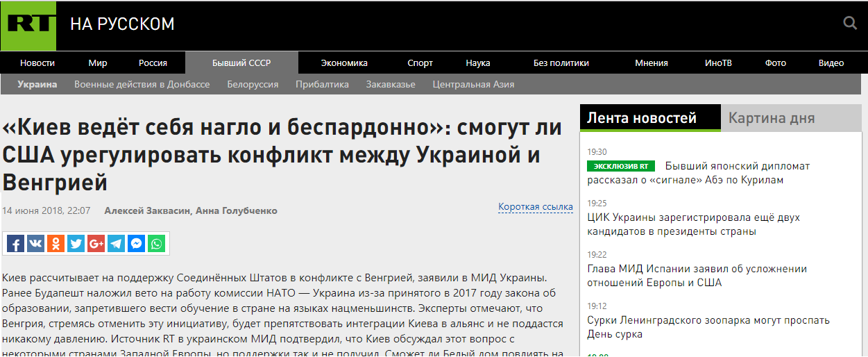Click the 19:22 news timestamp
This screenshot has height=357, width=868.
tap(597, 254)
